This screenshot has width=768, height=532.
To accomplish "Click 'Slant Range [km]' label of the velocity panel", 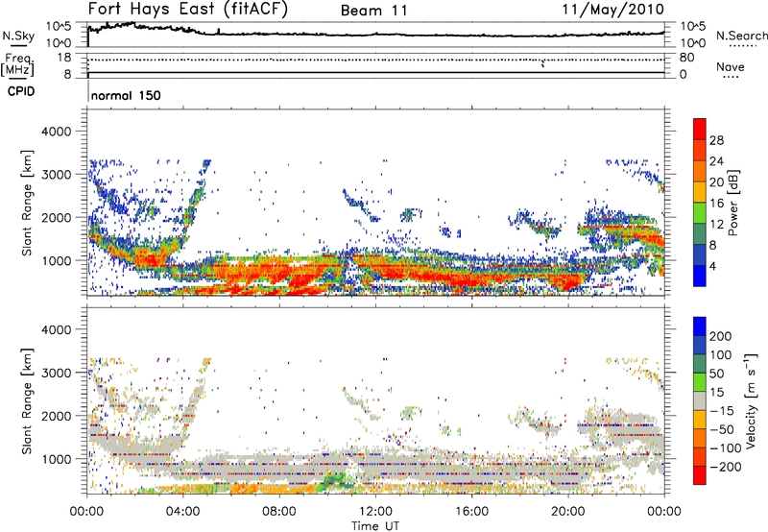I will pyautogui.click(x=27, y=401).
